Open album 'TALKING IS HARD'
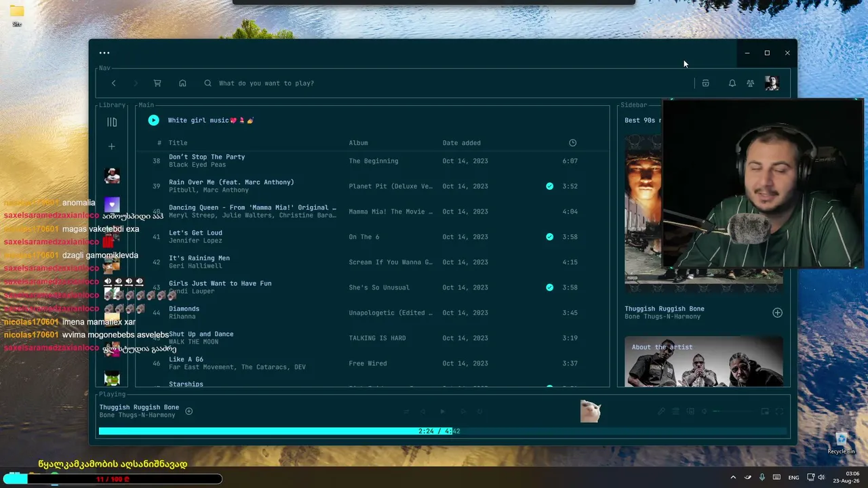The height and width of the screenshot is (488, 868). click(x=378, y=338)
